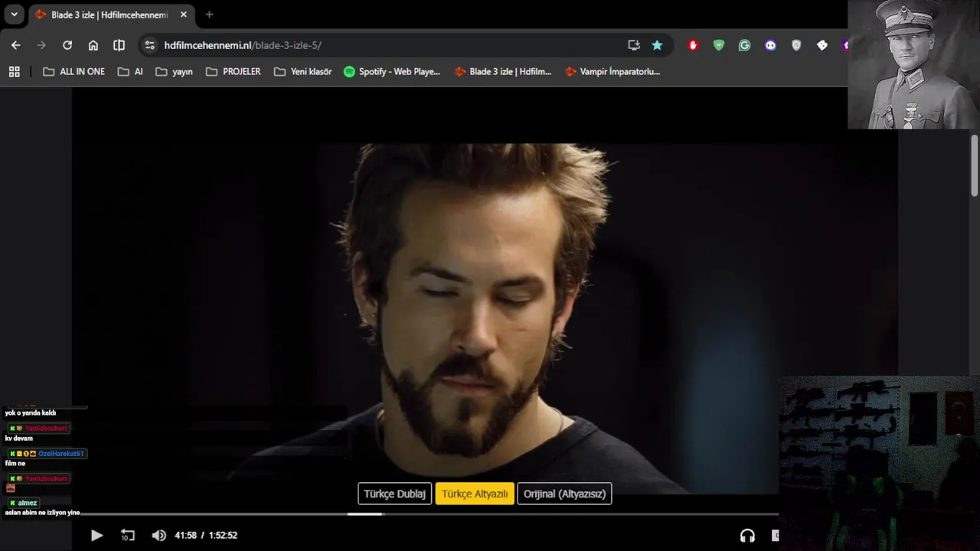Open a new browser tab
980x551 pixels.
click(209, 15)
